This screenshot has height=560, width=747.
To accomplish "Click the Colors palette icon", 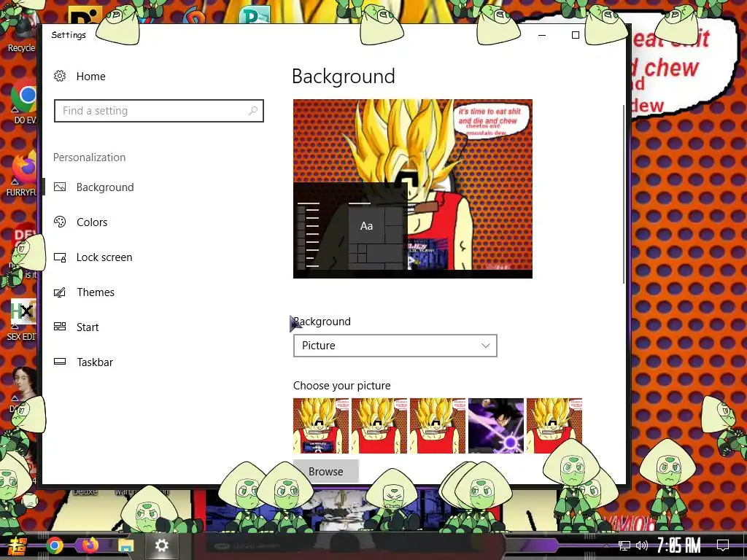I will click(60, 222).
